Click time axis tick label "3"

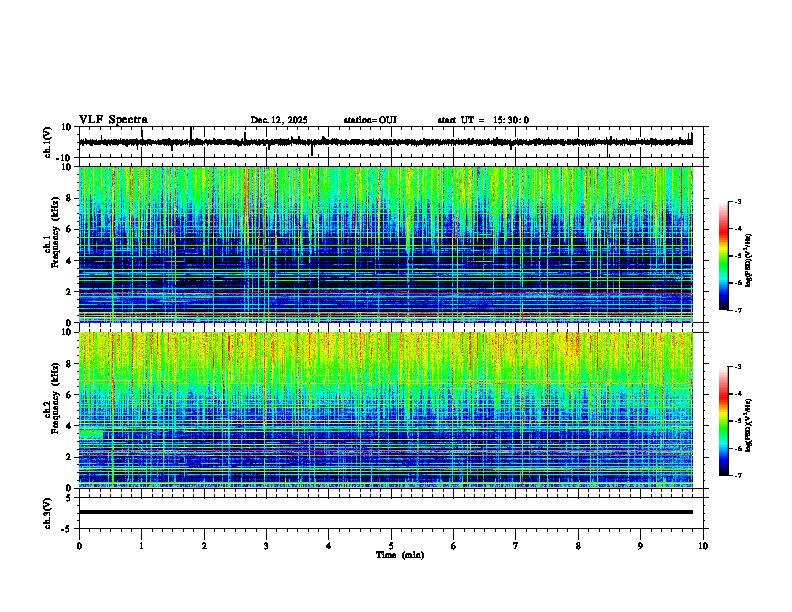tap(266, 546)
